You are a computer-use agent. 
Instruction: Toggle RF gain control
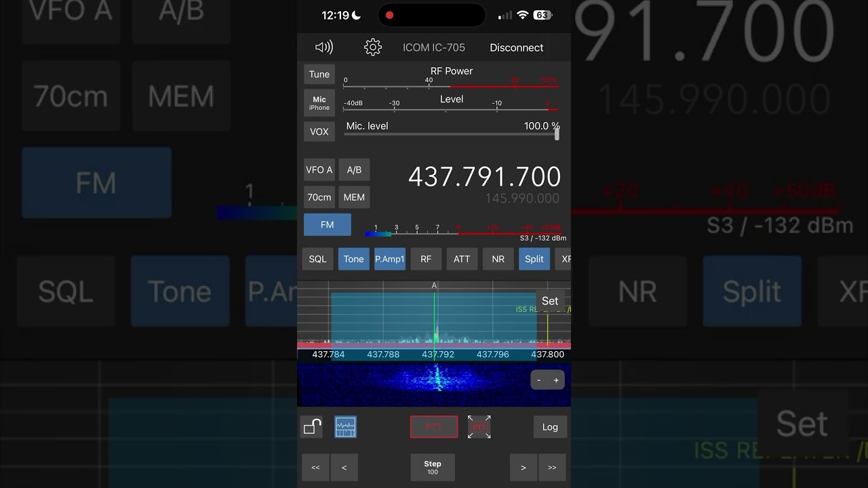[x=426, y=259]
